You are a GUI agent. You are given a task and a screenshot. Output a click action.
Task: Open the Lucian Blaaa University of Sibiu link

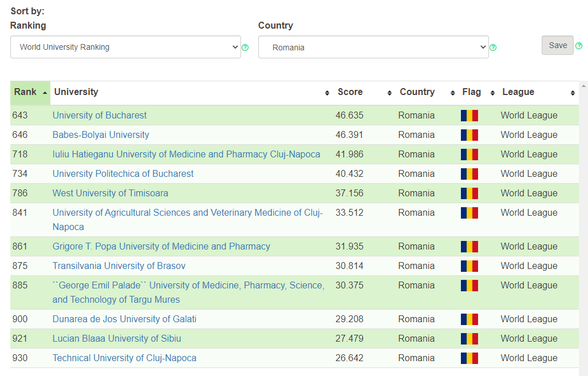117,338
